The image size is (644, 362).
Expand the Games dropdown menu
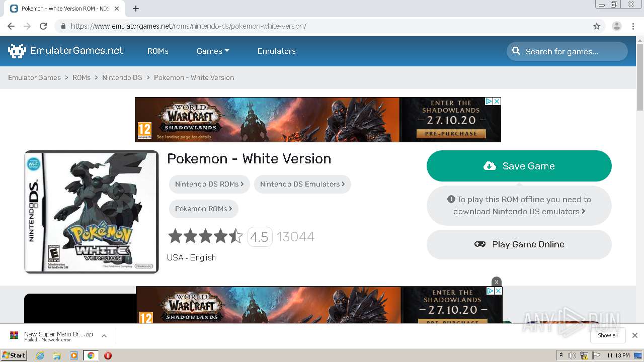pos(213,51)
